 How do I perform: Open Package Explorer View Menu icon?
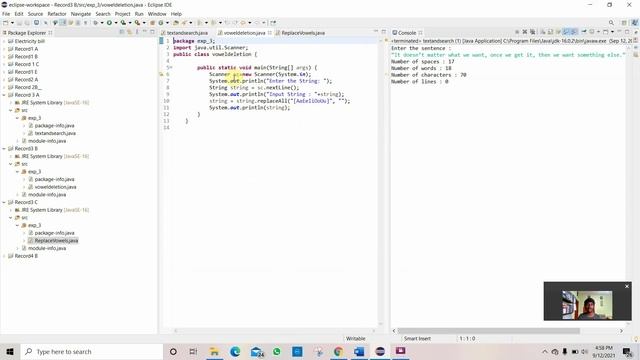tap(137, 32)
